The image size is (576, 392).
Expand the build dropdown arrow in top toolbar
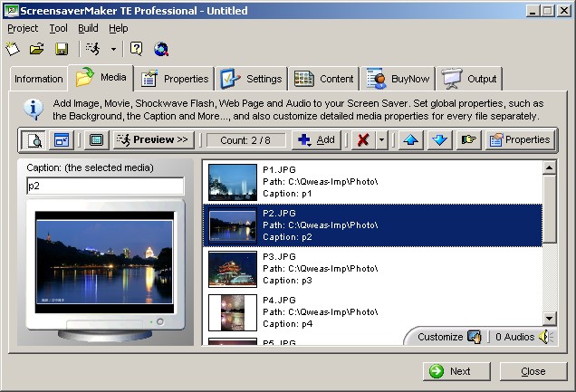pos(113,49)
